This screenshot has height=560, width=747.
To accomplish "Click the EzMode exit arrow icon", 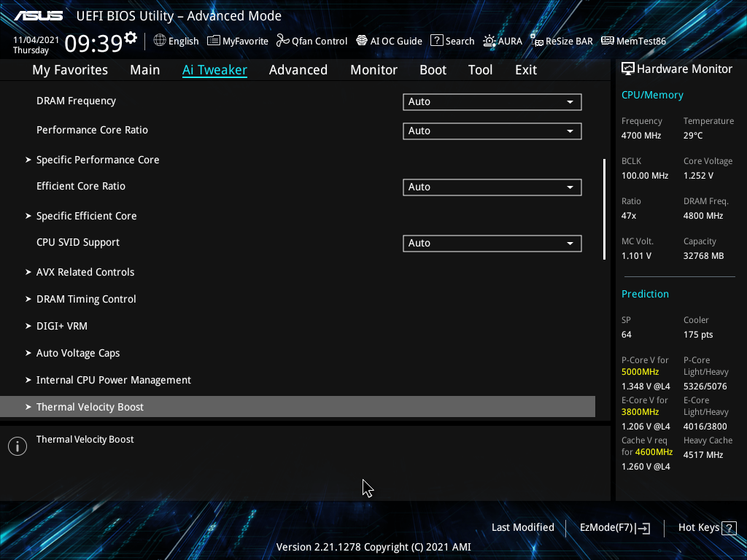I will pos(643,528).
